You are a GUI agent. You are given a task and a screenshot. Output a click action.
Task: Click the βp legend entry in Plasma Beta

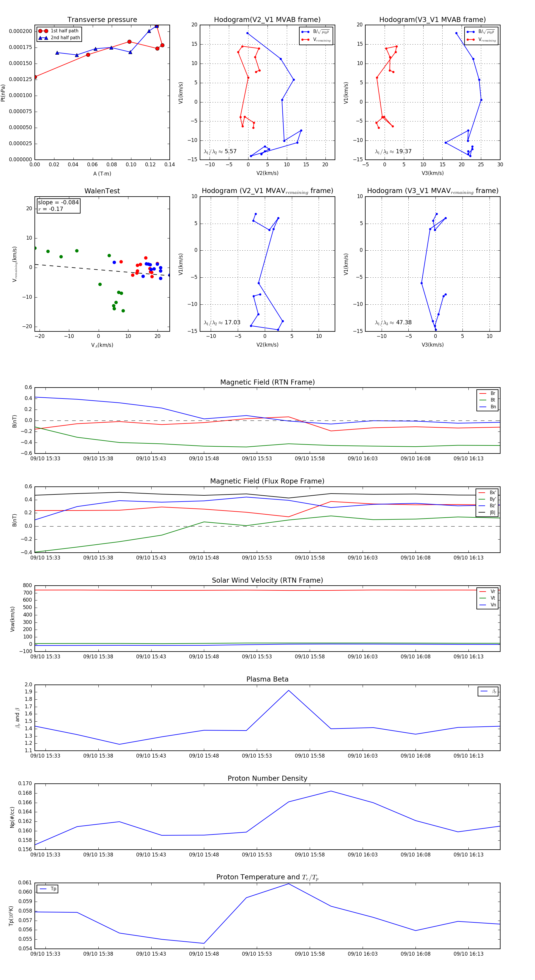(x=488, y=691)
